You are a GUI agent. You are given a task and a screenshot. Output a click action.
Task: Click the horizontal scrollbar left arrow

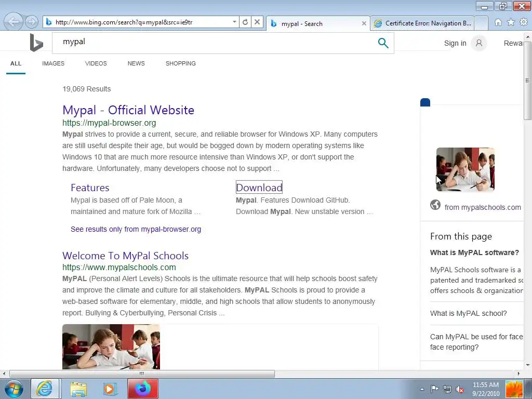coord(4,374)
